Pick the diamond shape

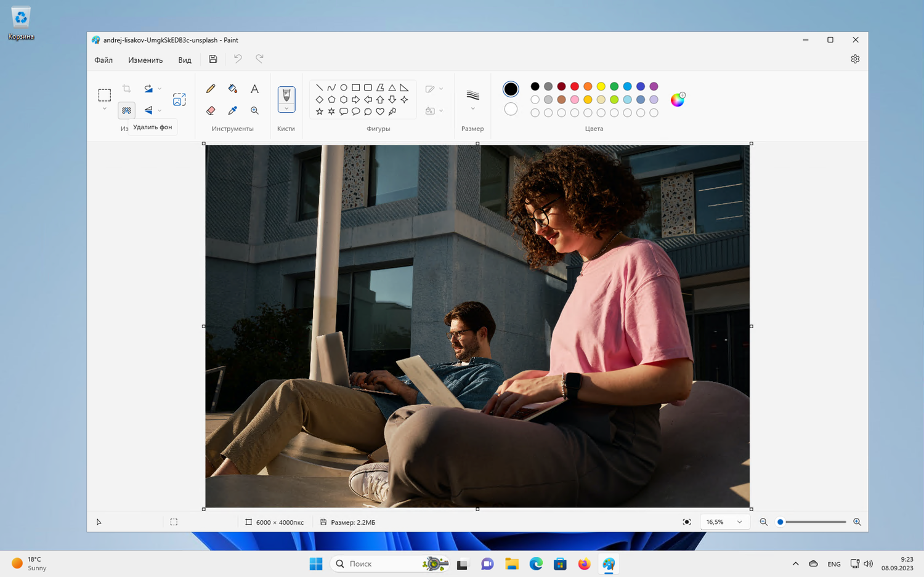319,99
